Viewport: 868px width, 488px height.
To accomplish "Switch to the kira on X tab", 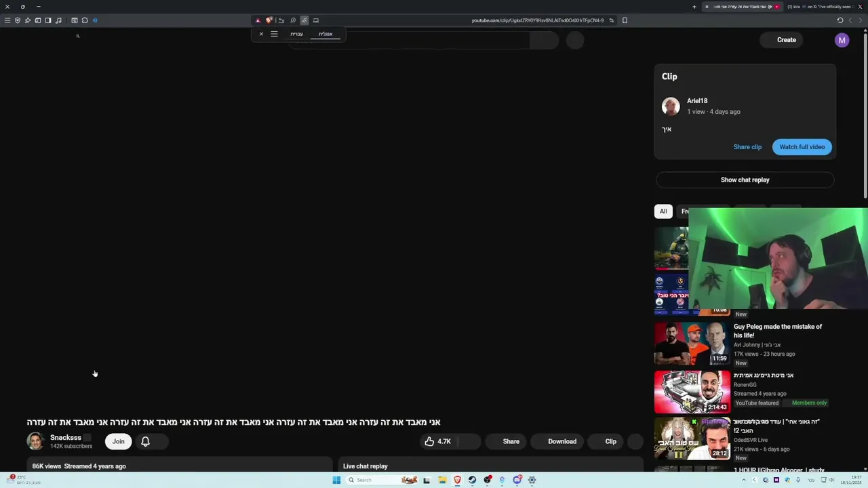I will [x=823, y=7].
